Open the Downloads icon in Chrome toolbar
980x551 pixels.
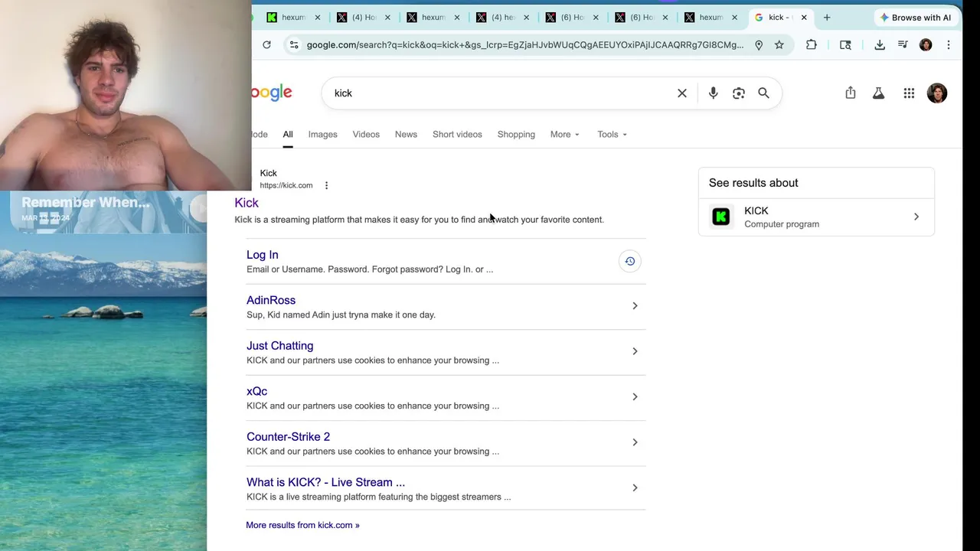(880, 45)
